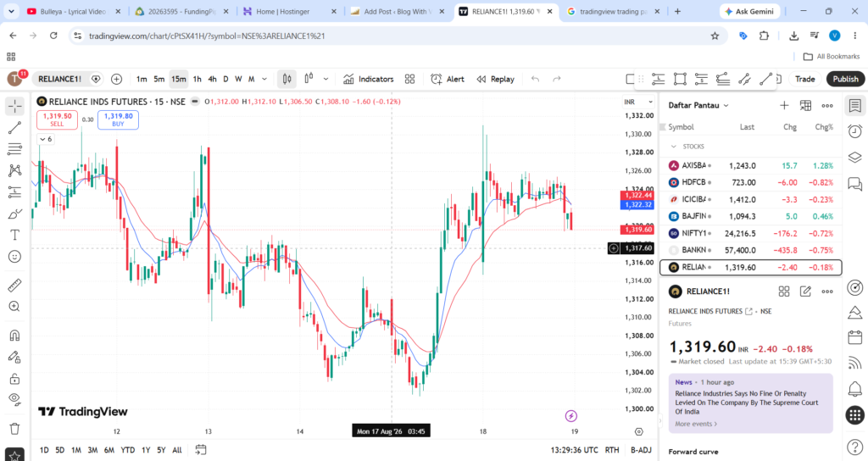This screenshot has height=461, width=868.
Task: Switch to the Bulleya Lyrical Video browser tab
Action: coord(75,11)
